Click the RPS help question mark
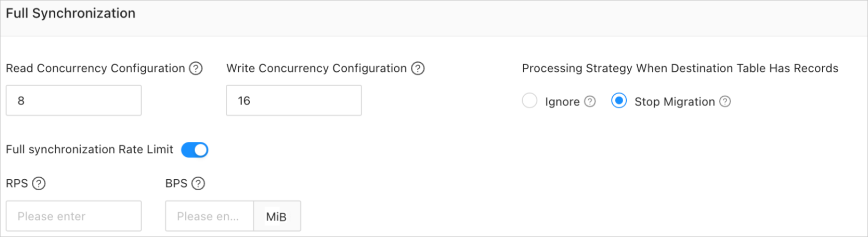This screenshot has height=237, width=868. (39, 183)
